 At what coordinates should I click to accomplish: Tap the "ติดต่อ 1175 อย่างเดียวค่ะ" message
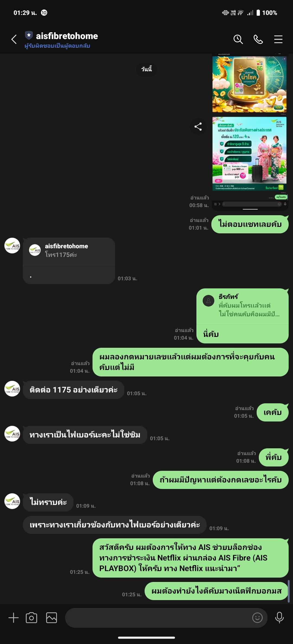pyautogui.click(x=74, y=390)
